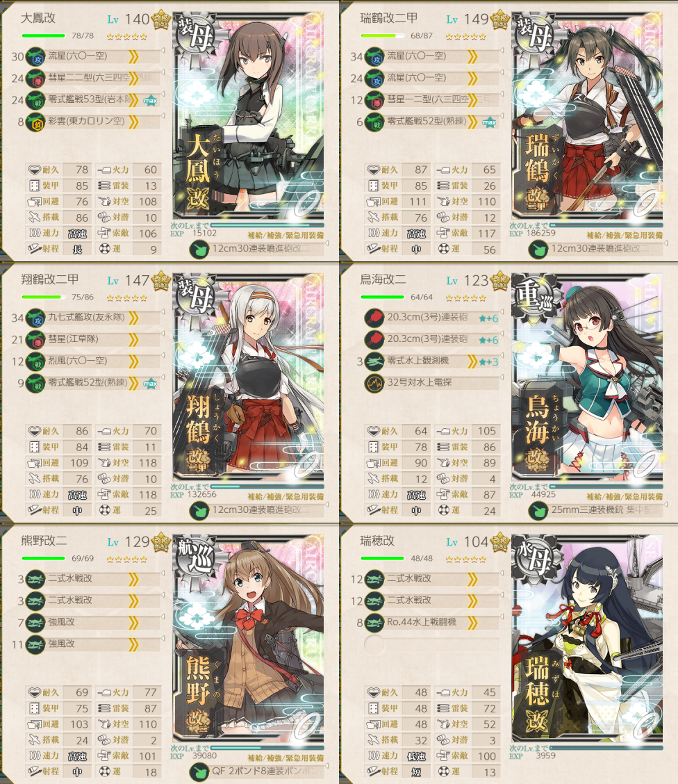This screenshot has height=784, width=678.
Task: Click the first red 20.3cm(3号)連装砲 icon on Chokai
Action: 374,318
